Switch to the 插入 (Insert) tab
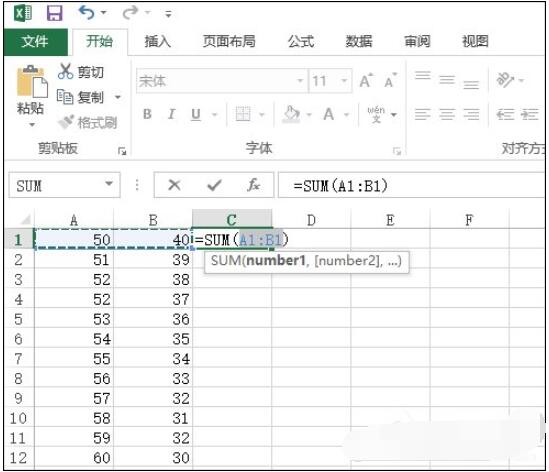Screen dimensions: 549x472 coord(158,41)
